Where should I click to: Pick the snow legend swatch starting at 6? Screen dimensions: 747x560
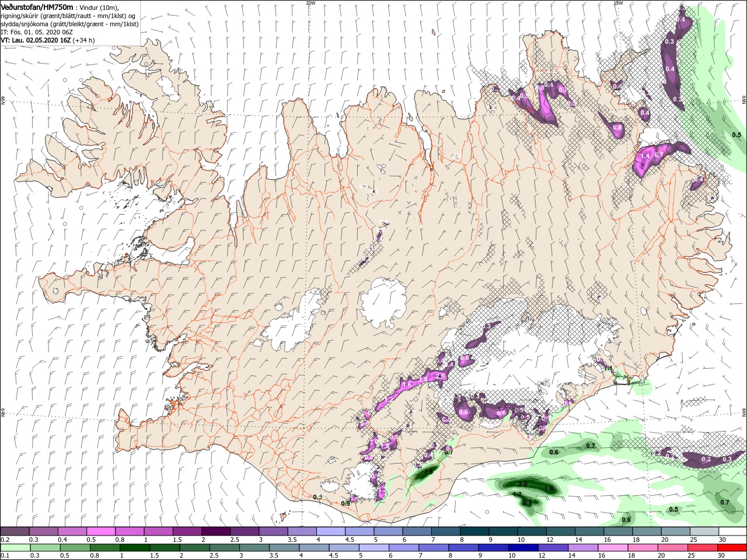point(417,531)
